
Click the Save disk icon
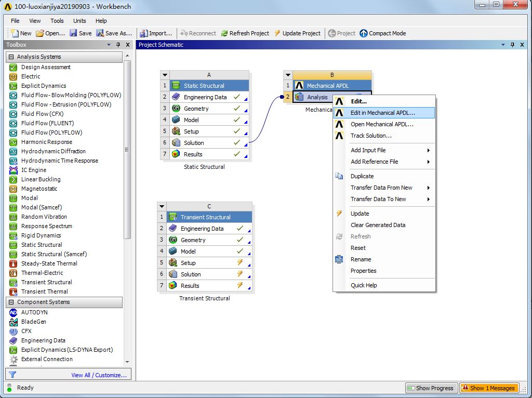click(x=73, y=33)
